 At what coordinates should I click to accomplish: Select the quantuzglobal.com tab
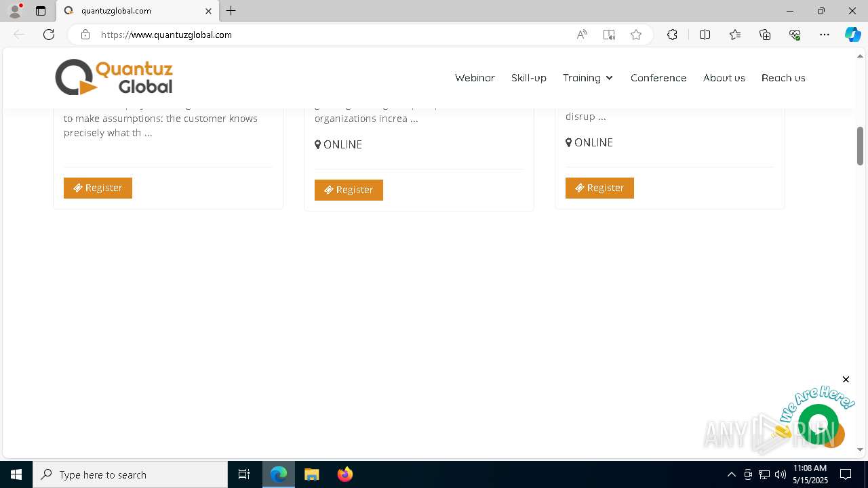(x=138, y=11)
